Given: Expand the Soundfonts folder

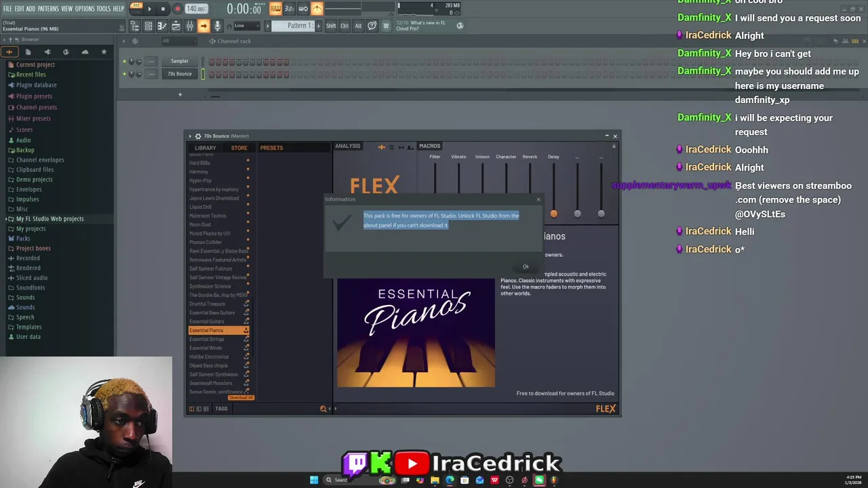Looking at the screenshot, I should (31, 287).
